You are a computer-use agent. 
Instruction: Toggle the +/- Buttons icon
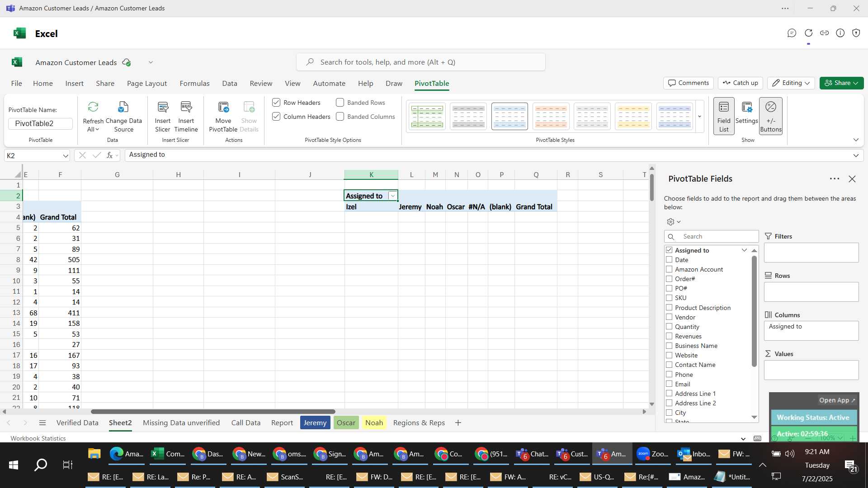771,107
